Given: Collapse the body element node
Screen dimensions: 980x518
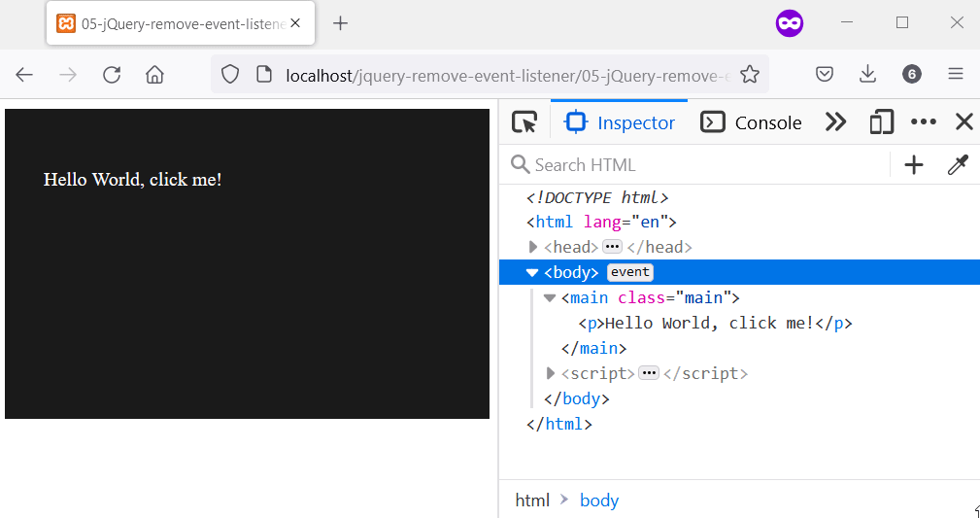Looking at the screenshot, I should 532,272.
